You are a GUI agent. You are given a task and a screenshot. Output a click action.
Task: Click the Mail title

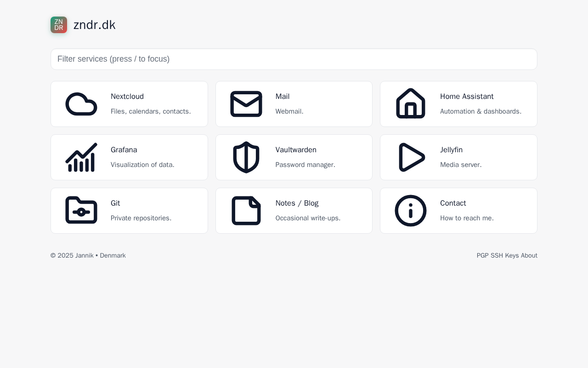pos(283,97)
